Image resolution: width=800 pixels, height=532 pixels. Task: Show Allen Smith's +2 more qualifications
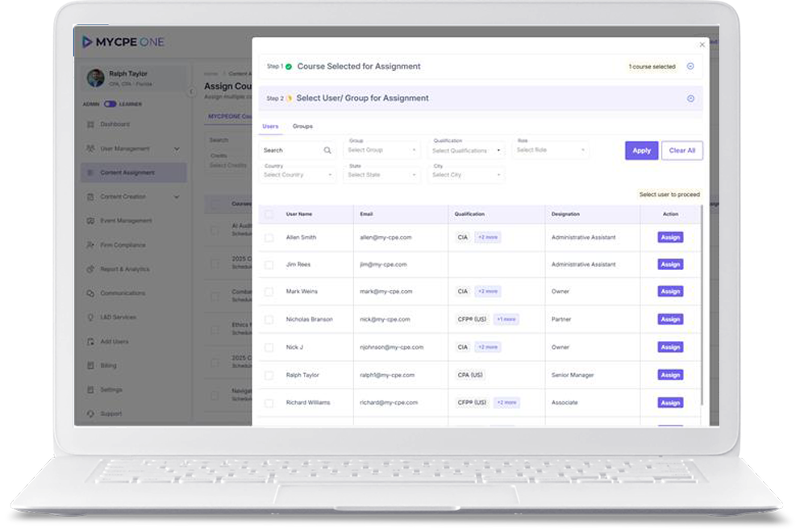[488, 238]
